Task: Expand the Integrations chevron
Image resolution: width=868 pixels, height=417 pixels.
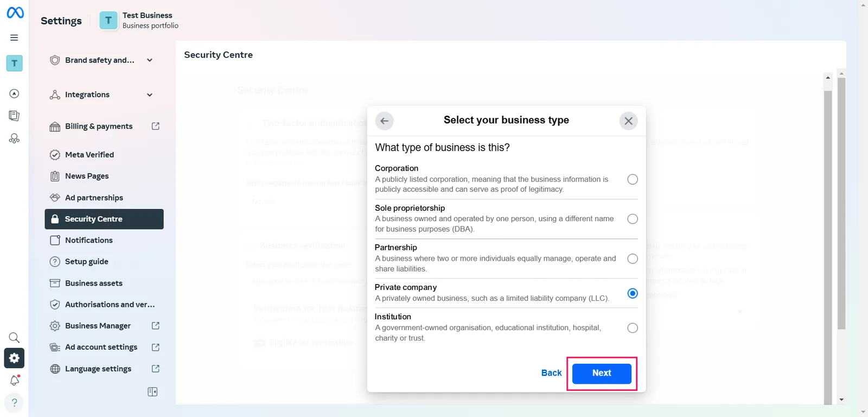Action: 150,95
